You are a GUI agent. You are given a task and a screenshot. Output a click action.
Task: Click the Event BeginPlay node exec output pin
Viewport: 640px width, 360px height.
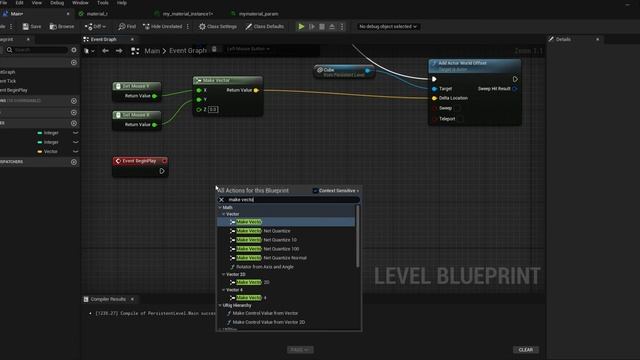click(162, 171)
